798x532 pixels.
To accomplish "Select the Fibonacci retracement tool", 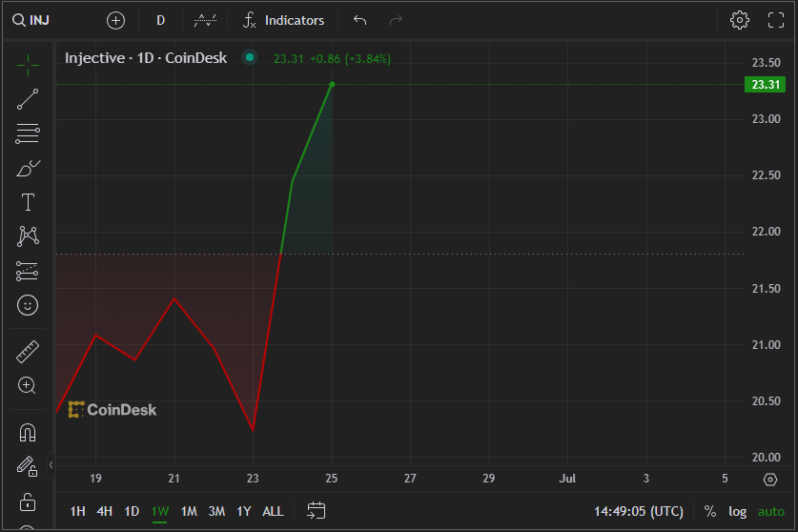I will (x=28, y=133).
